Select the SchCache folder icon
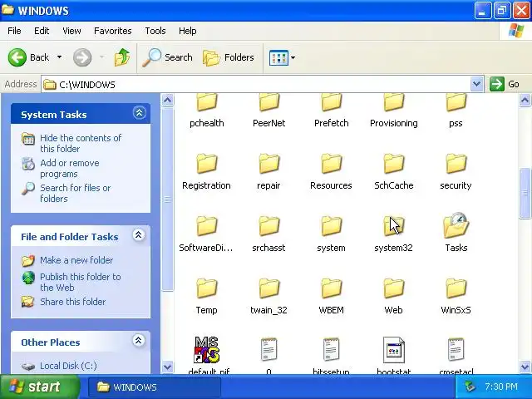 coord(393,164)
